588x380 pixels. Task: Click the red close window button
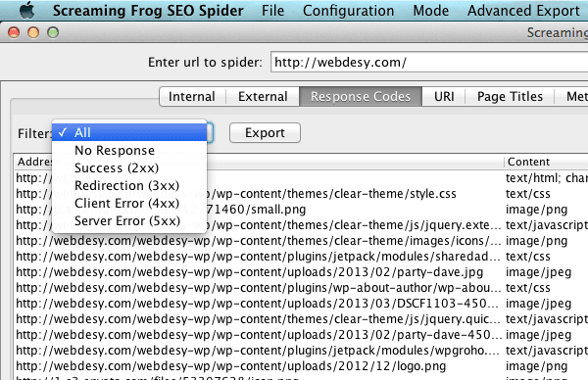pos(14,32)
